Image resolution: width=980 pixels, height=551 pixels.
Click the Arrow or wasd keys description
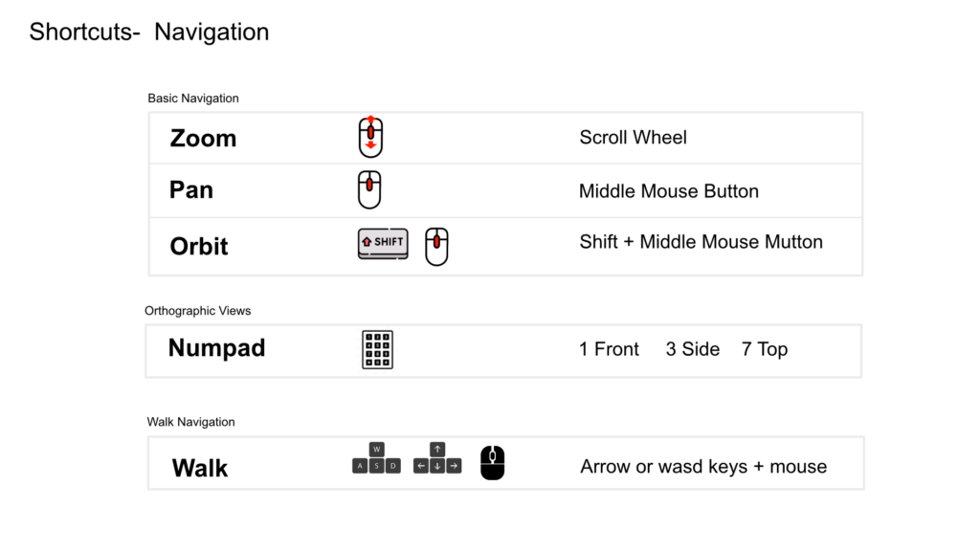coord(703,467)
